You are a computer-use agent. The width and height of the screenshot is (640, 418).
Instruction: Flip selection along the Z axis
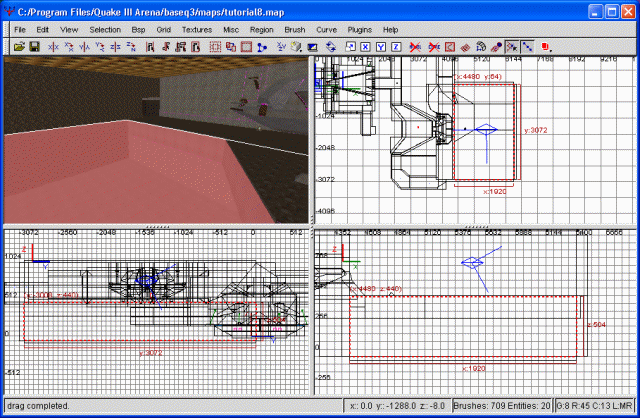click(116, 47)
